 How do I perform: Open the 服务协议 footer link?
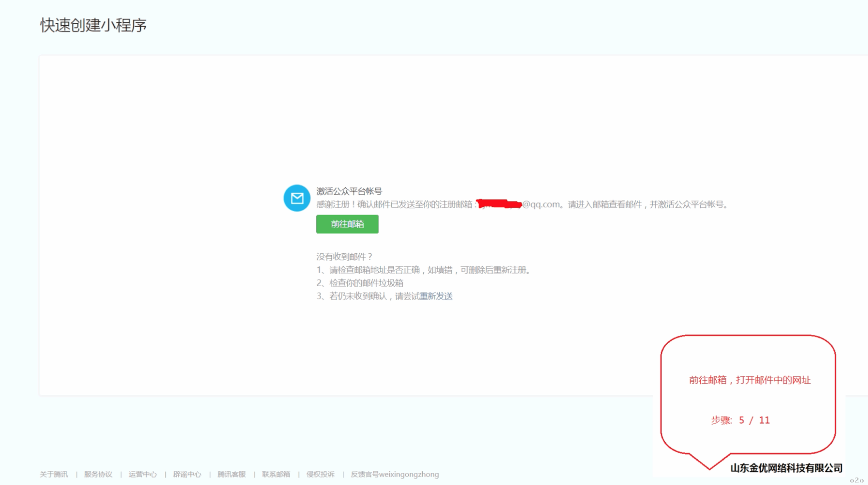point(98,474)
